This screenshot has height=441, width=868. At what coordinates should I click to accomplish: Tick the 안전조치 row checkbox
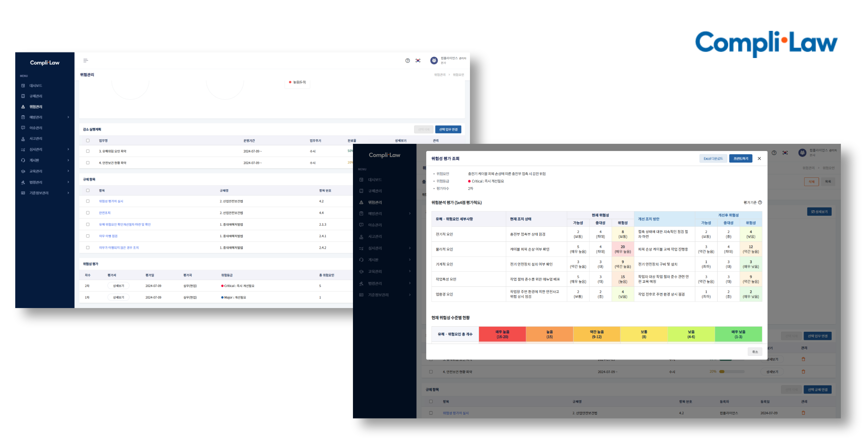88,213
